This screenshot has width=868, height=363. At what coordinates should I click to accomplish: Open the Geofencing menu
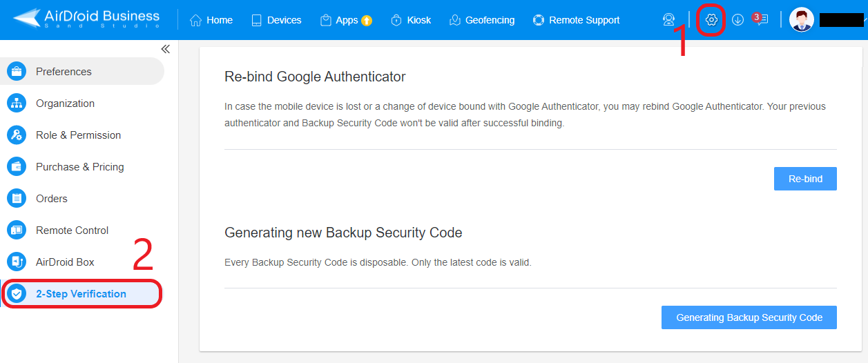click(x=482, y=20)
